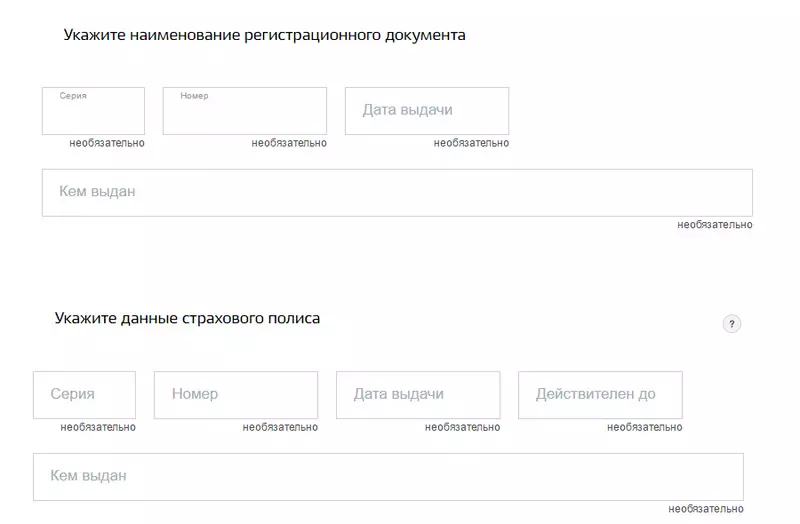
Task: Select insurance policy Дата выдачи field
Action: click(x=418, y=395)
